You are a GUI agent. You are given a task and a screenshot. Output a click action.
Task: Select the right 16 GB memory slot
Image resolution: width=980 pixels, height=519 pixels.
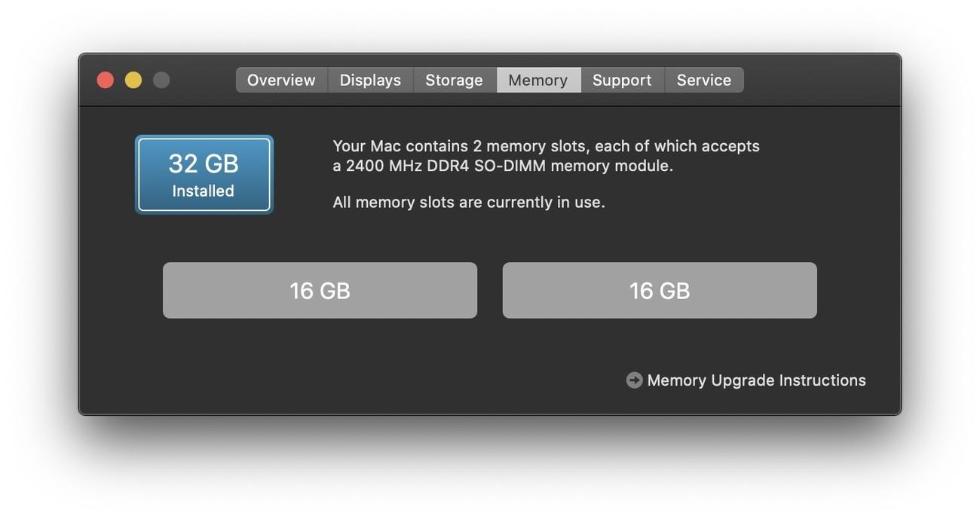(660, 291)
